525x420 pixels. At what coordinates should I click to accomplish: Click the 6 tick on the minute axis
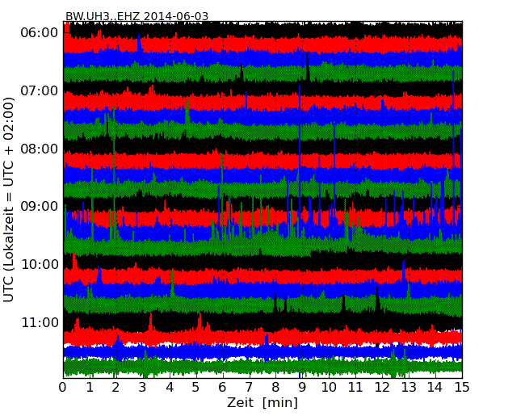click(x=222, y=387)
